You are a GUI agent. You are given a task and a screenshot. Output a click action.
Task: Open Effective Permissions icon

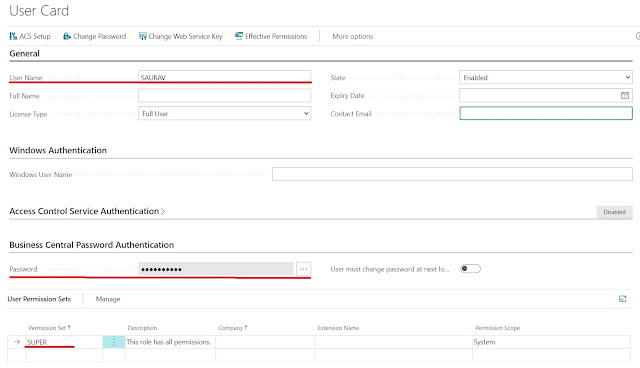[x=239, y=36]
